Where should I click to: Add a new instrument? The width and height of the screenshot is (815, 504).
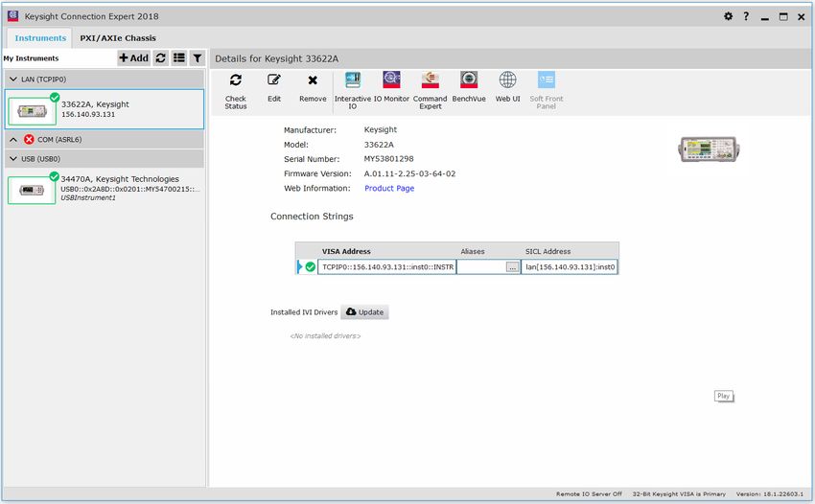(x=134, y=58)
